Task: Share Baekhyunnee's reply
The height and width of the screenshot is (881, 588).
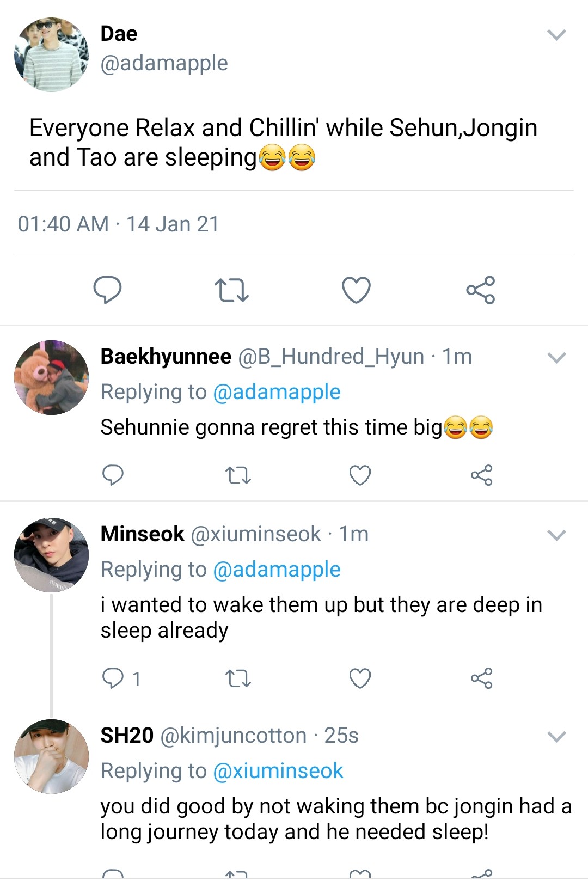Action: (x=481, y=475)
